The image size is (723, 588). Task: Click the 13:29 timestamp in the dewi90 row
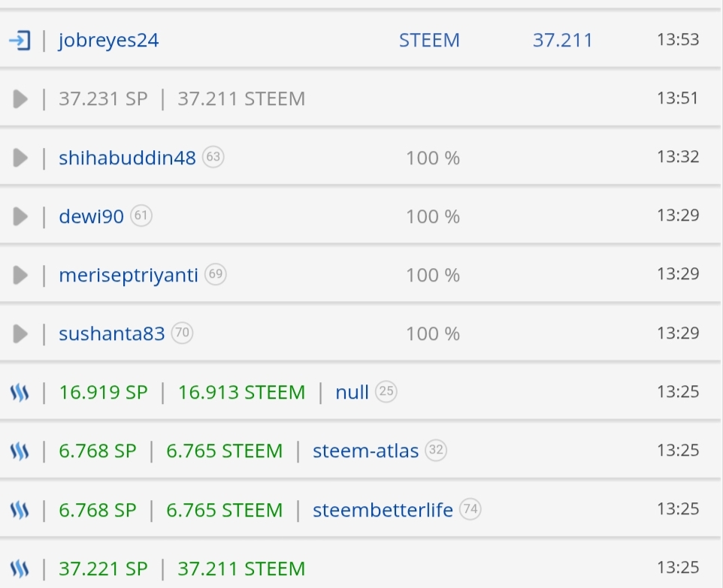pos(678,216)
